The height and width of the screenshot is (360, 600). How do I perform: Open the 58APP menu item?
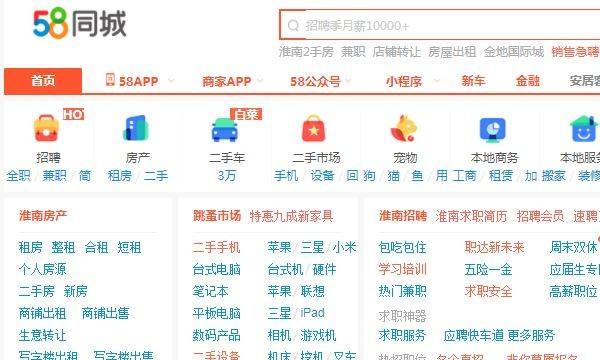(139, 81)
